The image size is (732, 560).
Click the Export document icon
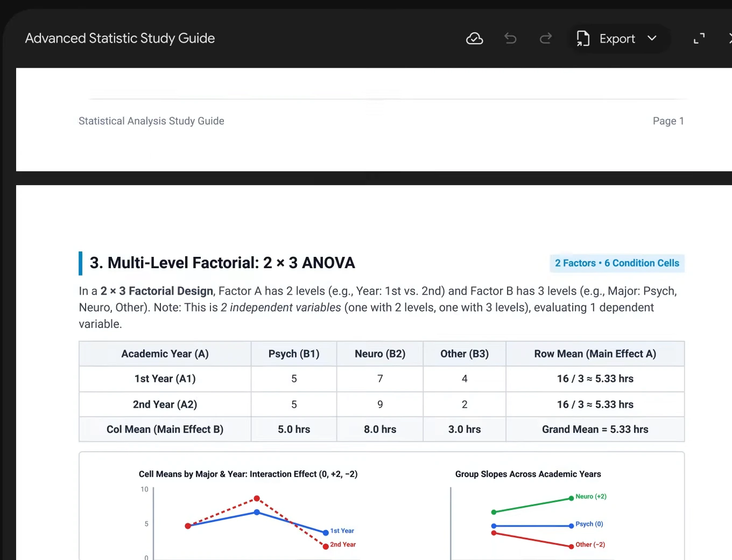pos(583,39)
